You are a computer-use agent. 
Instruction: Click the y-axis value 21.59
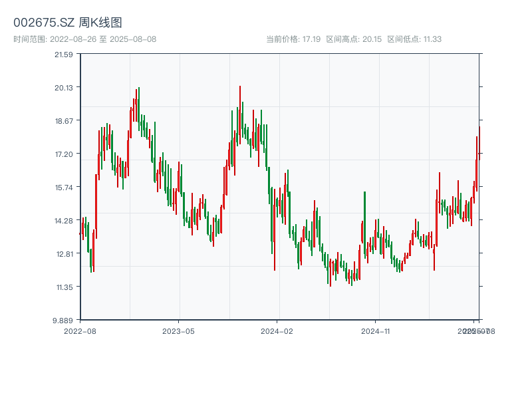64,55
